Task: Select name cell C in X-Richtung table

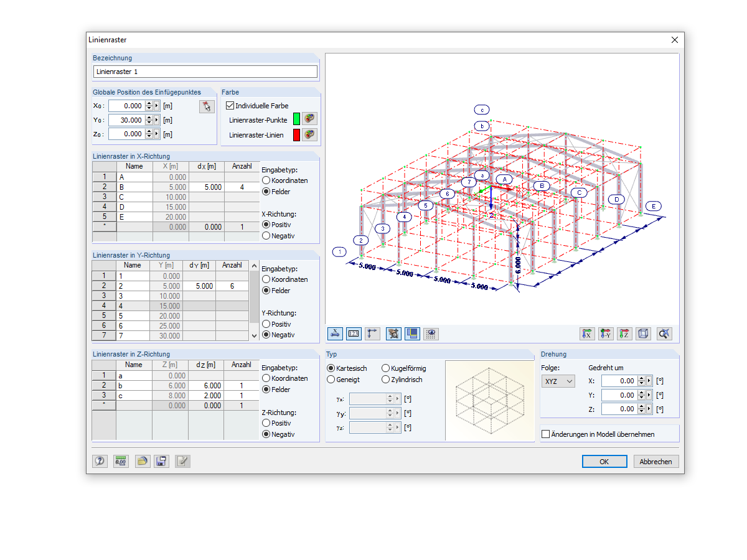Action: 134,197
